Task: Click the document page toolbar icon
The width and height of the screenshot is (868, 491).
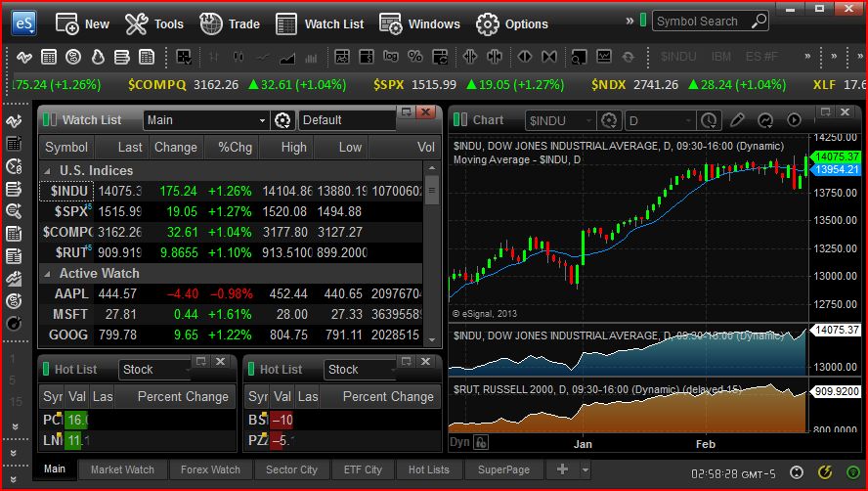Action: tap(147, 57)
